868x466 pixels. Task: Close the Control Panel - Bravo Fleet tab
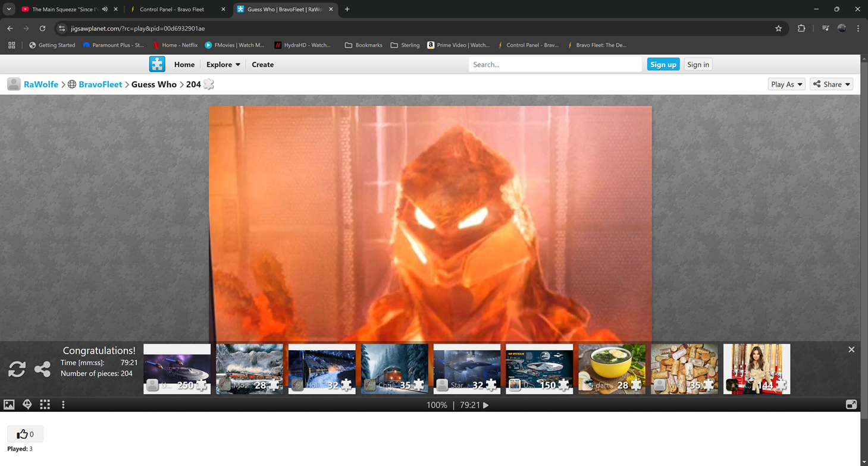coord(223,9)
